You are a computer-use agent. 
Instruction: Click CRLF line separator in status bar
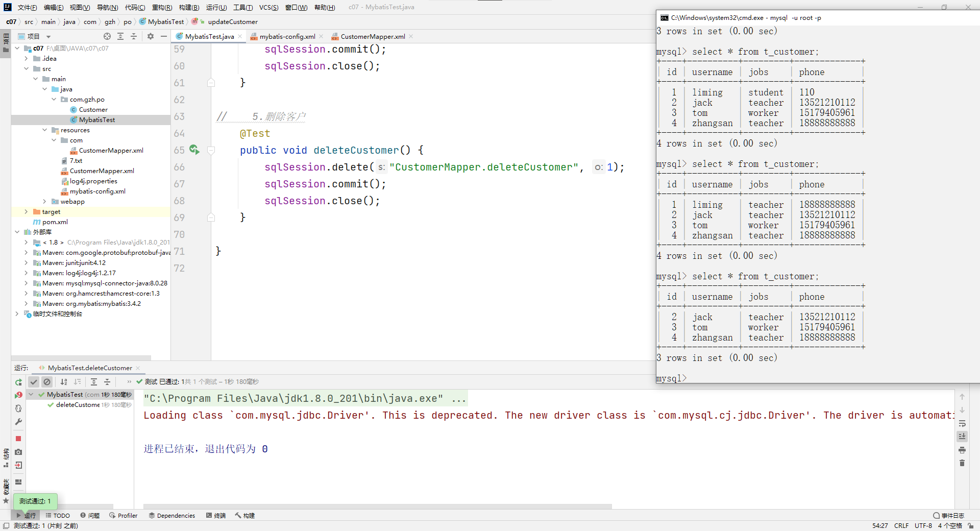click(x=901, y=525)
